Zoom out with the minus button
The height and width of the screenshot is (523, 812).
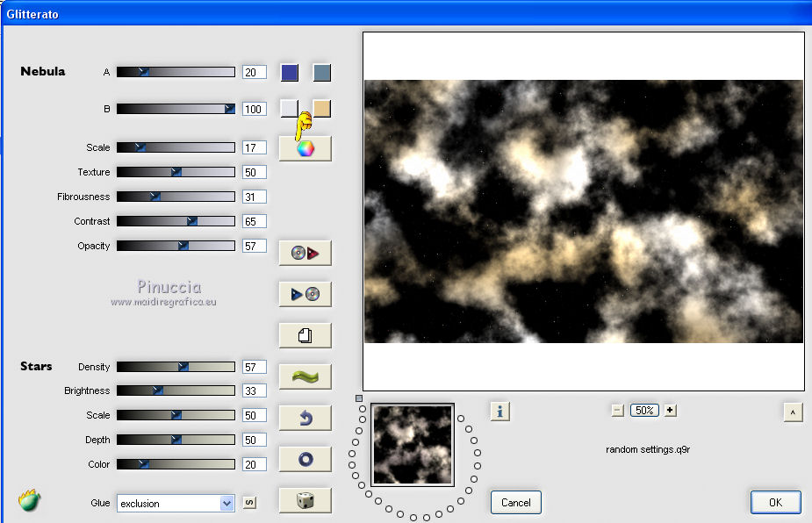point(617,411)
